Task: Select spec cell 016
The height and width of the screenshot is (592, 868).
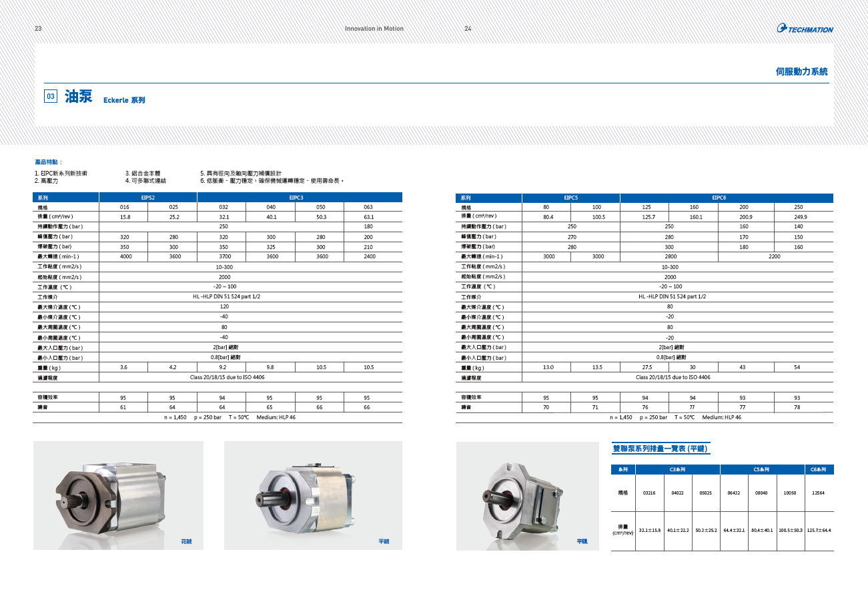Action: 124,207
